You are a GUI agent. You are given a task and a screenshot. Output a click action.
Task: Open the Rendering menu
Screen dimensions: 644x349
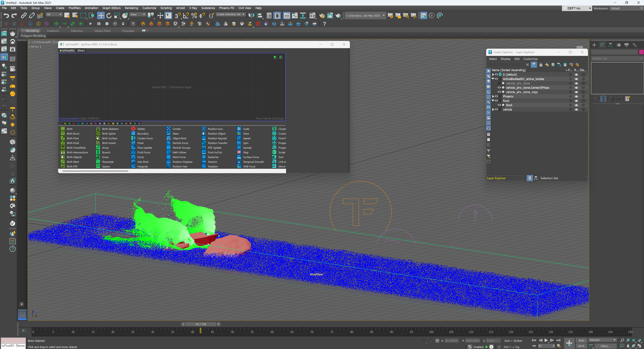click(131, 8)
